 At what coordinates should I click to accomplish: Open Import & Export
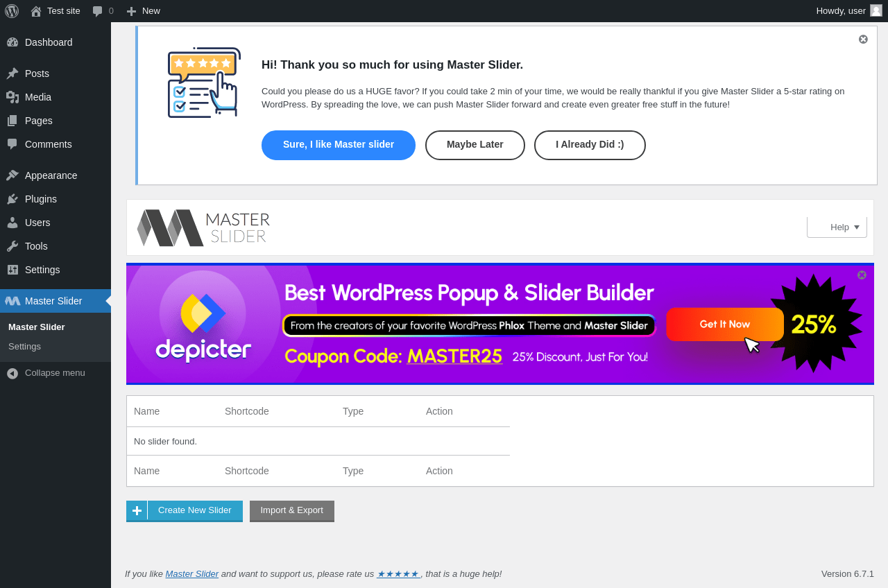click(x=292, y=510)
